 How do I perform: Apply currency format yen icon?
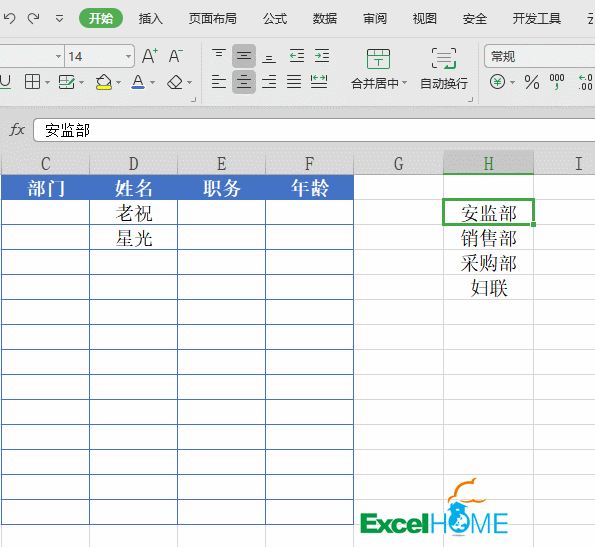[497, 82]
